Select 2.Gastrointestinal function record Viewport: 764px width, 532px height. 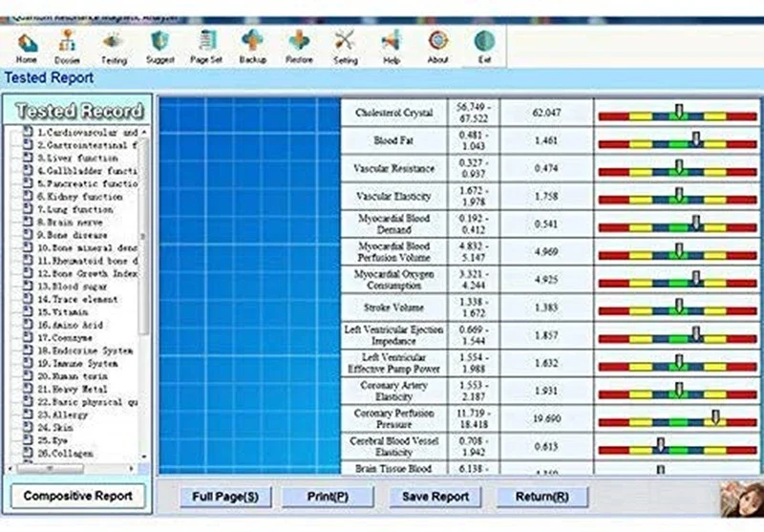click(x=87, y=145)
